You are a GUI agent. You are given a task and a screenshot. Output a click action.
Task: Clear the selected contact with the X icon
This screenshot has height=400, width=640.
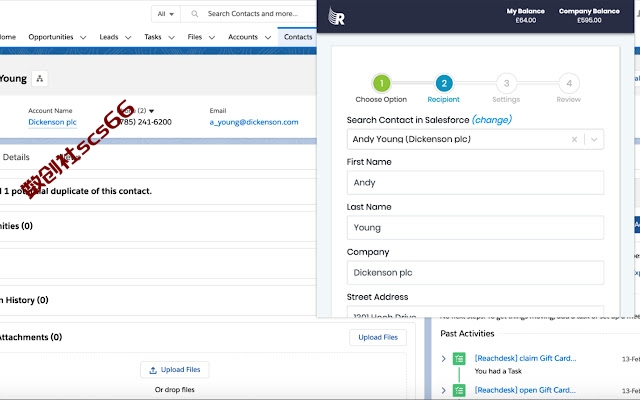tap(574, 139)
